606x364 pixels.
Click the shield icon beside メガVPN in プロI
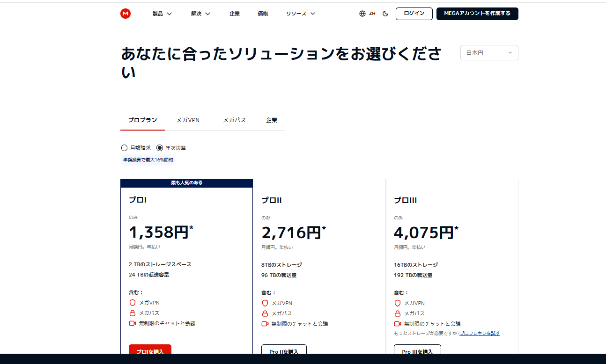coord(133,303)
